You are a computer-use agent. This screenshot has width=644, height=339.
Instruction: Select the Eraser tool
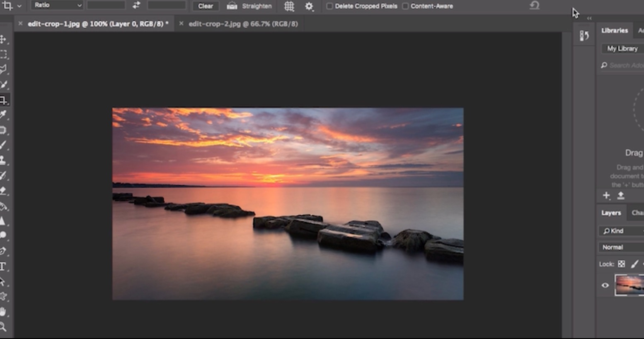pos(3,190)
